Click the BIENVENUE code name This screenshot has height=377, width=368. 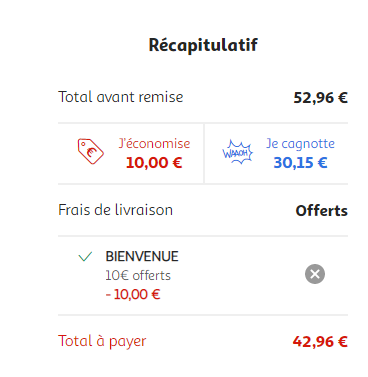142,256
